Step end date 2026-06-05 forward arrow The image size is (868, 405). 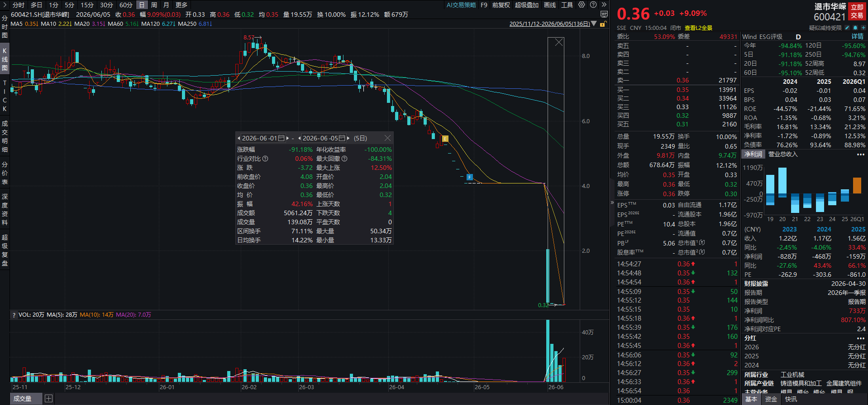[x=348, y=138]
